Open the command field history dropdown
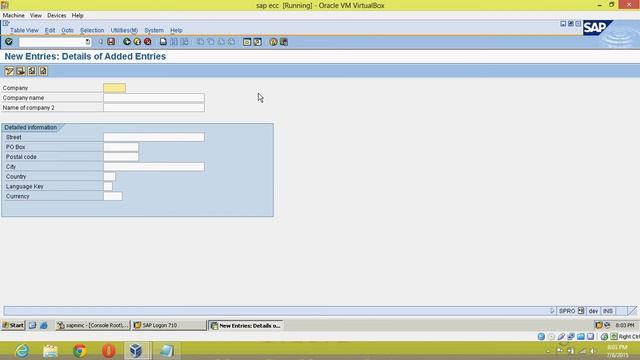The width and height of the screenshot is (640, 360). pyautogui.click(x=87, y=42)
